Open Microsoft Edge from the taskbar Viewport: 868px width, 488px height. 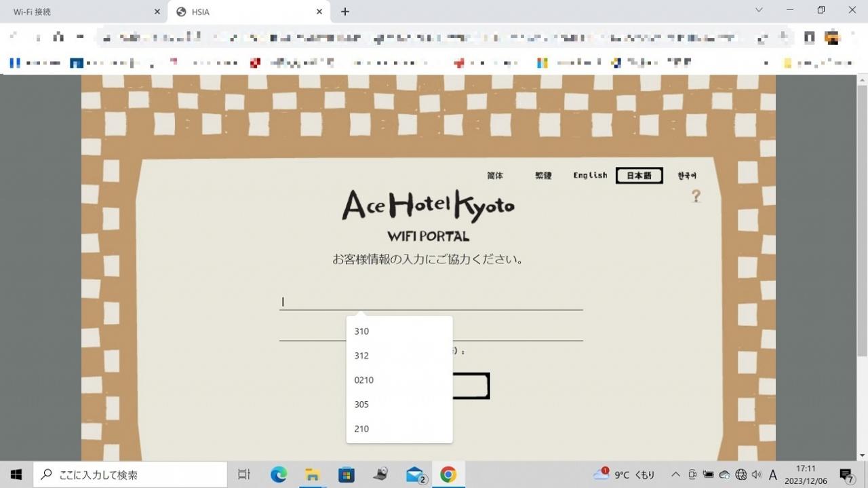point(279,474)
